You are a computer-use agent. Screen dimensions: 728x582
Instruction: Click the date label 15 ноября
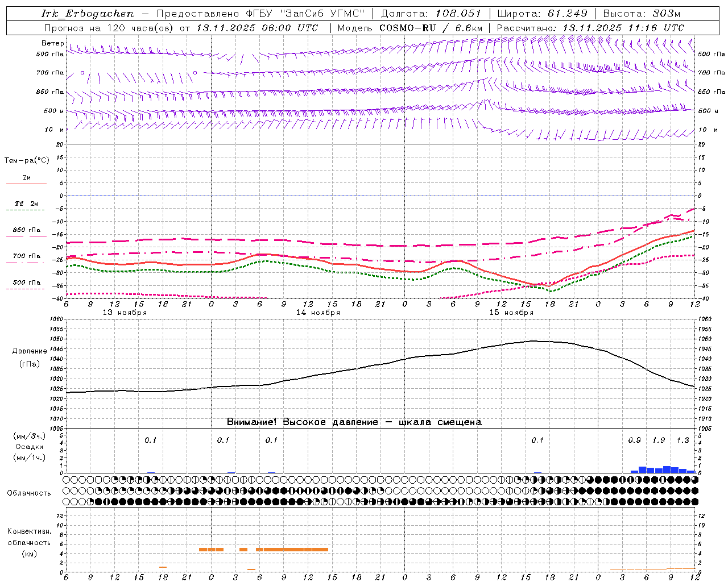coord(511,313)
